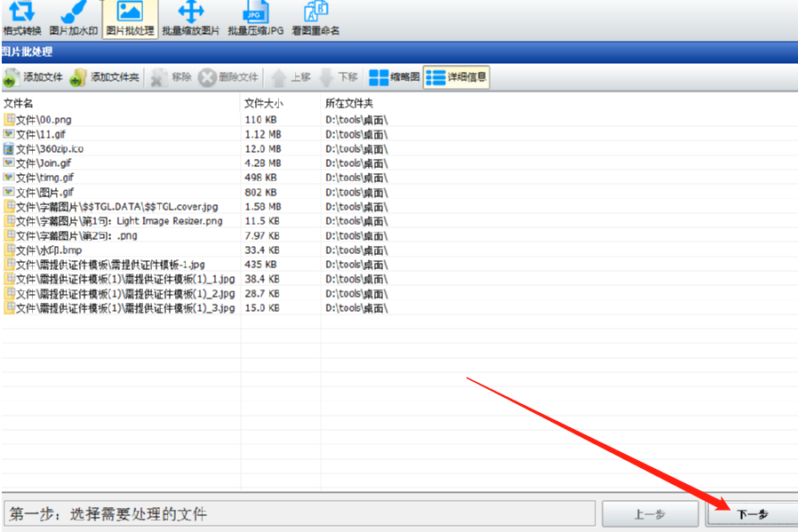Open the 看图重命名 rename tool
798x532 pixels.
(x=315, y=19)
